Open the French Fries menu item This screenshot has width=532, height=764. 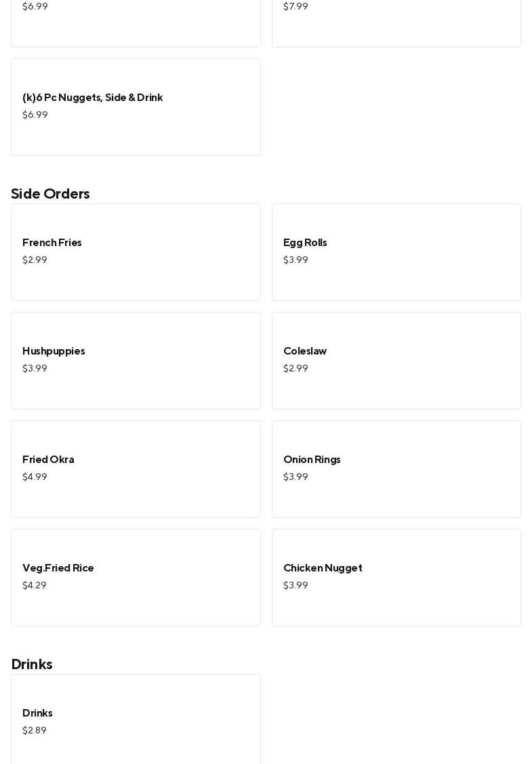coord(136,252)
